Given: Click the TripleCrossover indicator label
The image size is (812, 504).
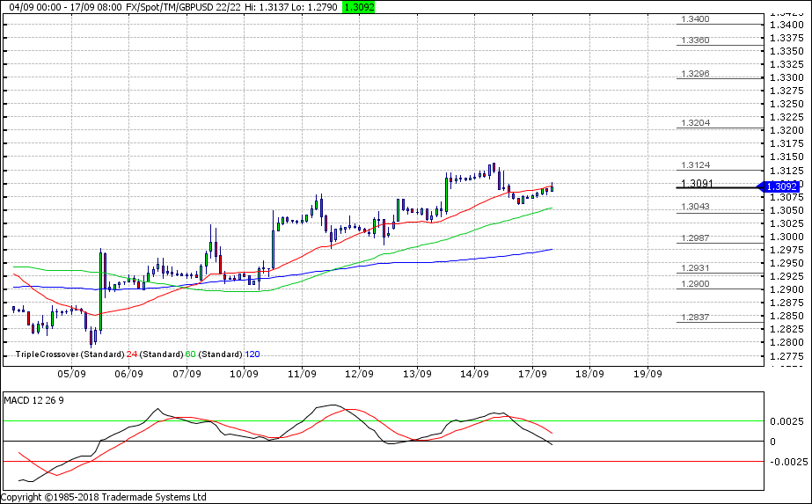Looking at the screenshot, I should (x=47, y=354).
